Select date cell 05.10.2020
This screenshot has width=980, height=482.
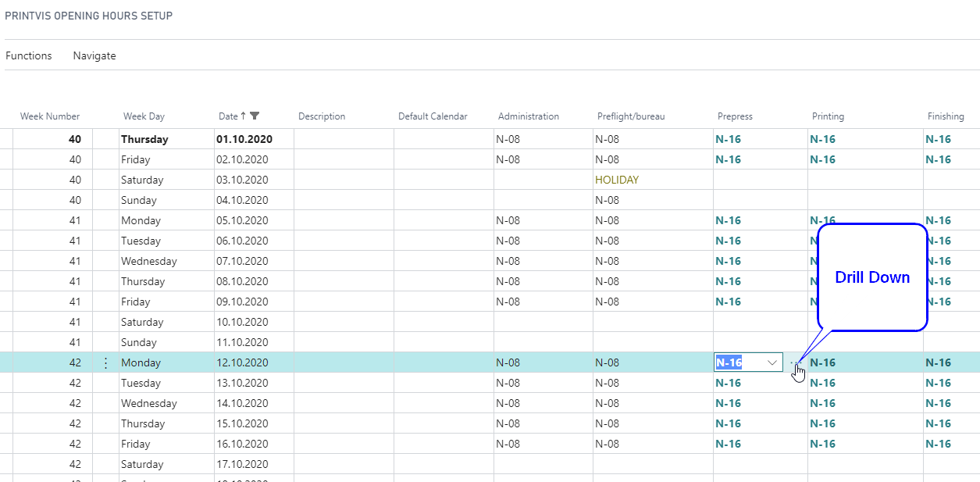point(242,220)
